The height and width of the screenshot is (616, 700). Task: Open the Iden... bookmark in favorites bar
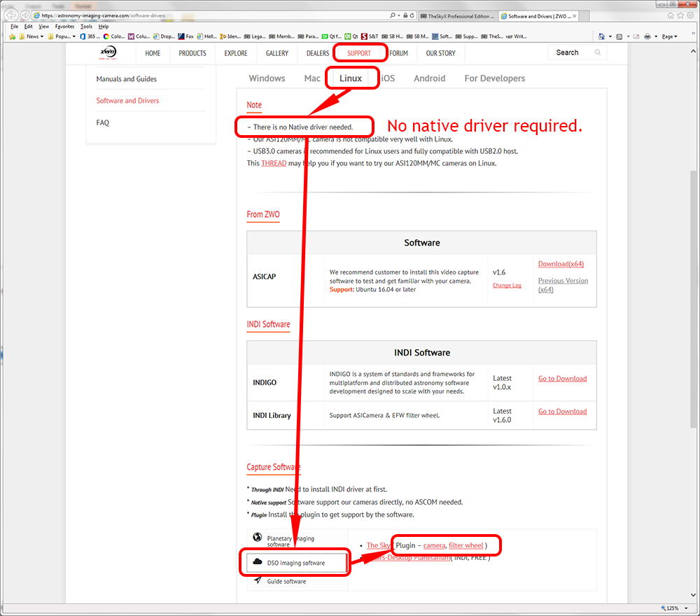click(230, 36)
